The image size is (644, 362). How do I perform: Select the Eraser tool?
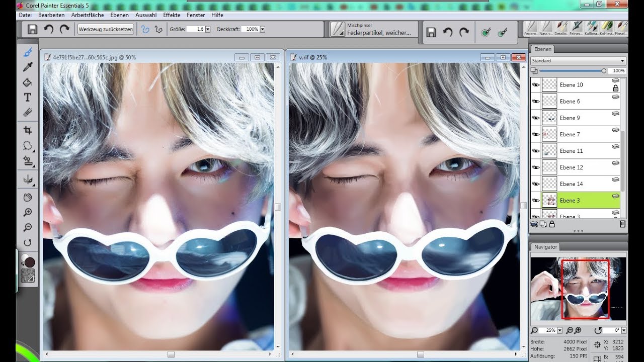click(28, 113)
